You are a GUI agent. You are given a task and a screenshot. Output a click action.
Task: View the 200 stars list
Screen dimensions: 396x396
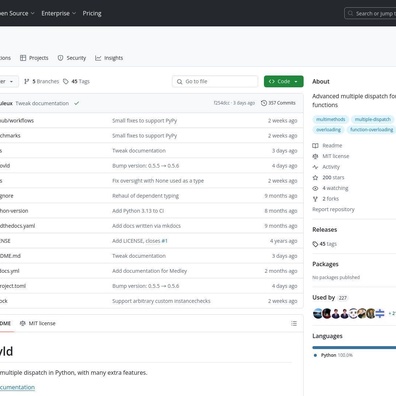click(333, 178)
